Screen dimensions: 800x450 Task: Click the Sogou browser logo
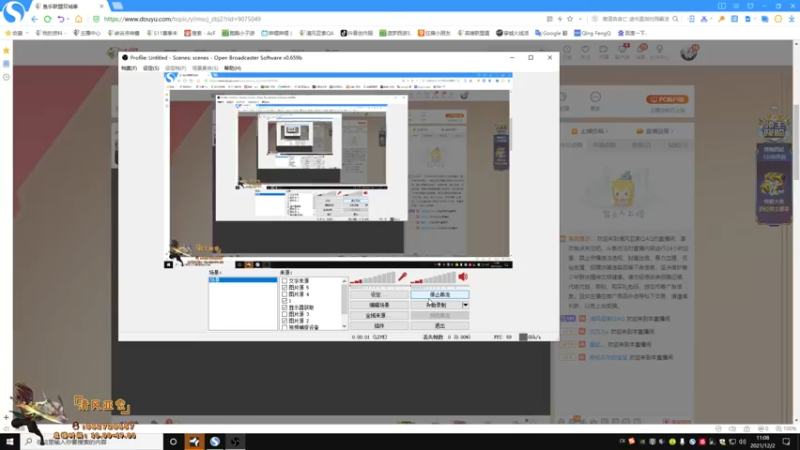click(14, 12)
